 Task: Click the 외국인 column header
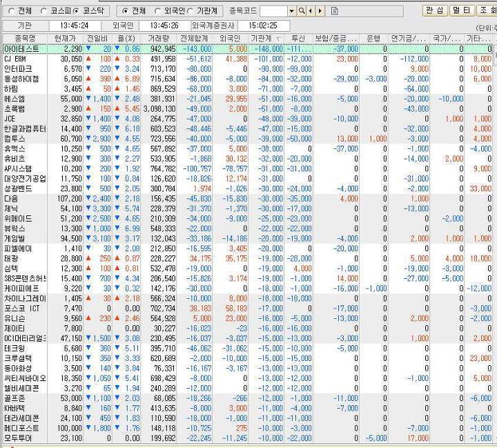tap(230, 39)
